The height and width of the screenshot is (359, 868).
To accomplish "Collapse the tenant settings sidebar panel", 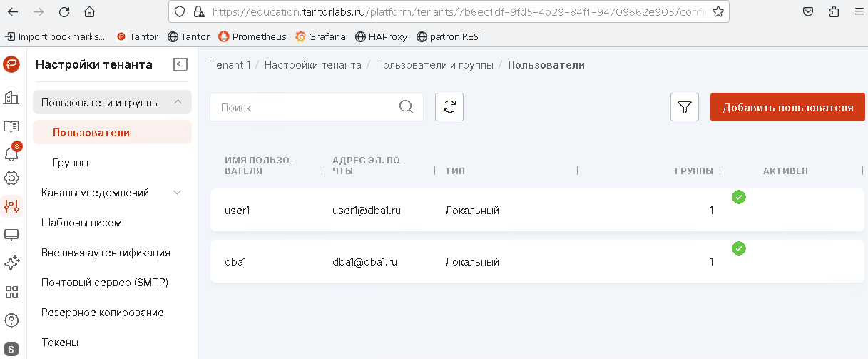I will (x=180, y=65).
